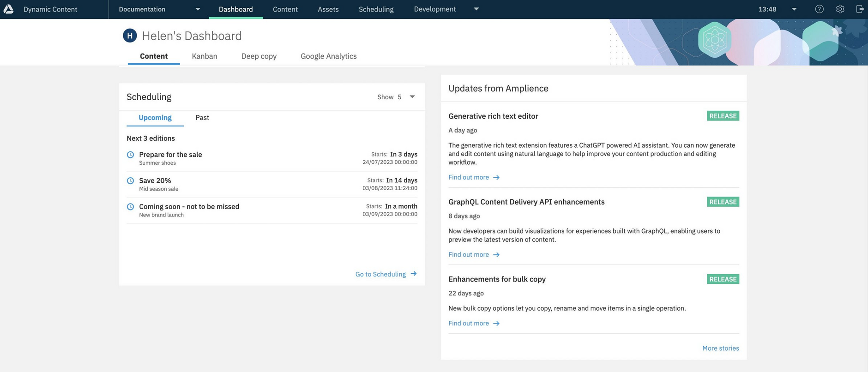This screenshot has width=868, height=372.
Task: Click clock icon beside Coming soon edition
Action: (131, 207)
